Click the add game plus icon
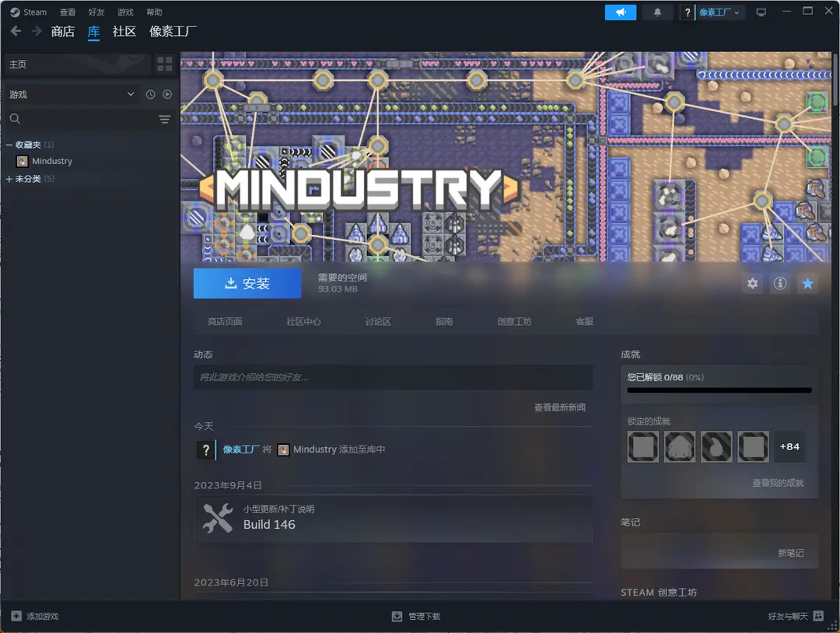840x633 pixels. click(16, 617)
